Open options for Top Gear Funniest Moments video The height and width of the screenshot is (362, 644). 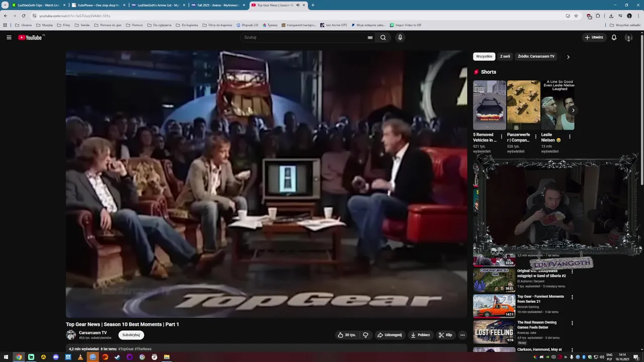coord(572,297)
